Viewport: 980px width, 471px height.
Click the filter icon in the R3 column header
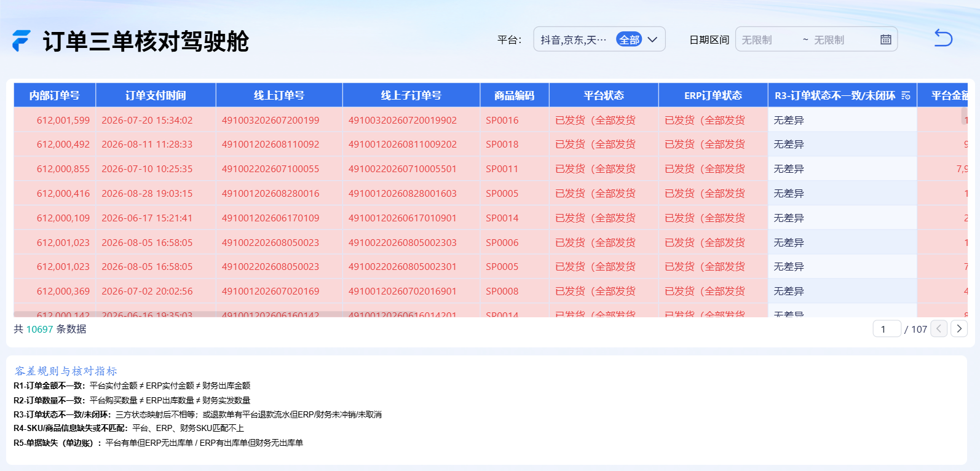point(906,95)
